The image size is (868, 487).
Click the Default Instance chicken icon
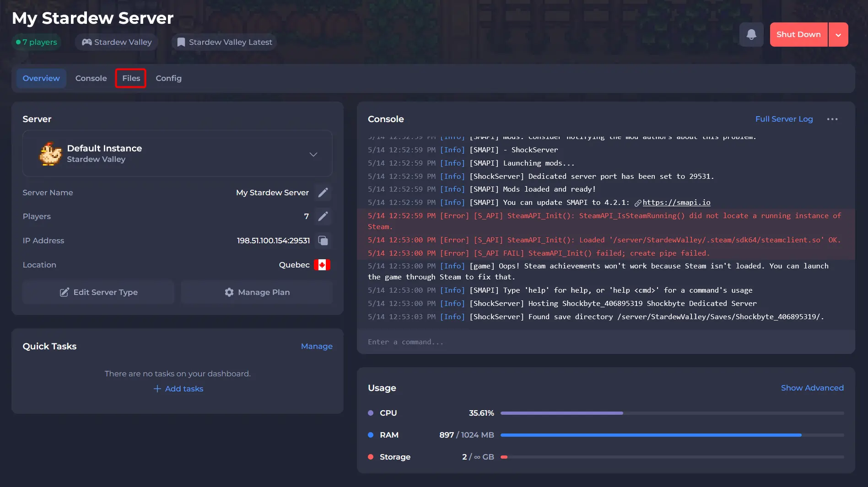[50, 154]
